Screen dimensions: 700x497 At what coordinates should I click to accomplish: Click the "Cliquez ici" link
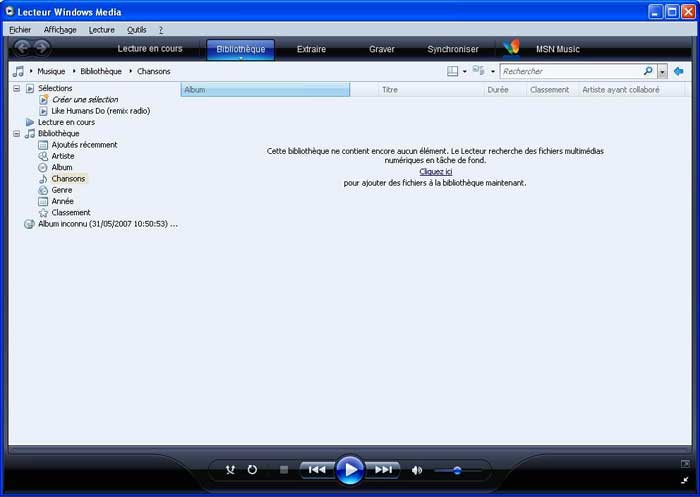(x=435, y=172)
